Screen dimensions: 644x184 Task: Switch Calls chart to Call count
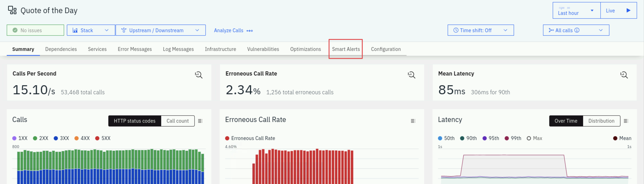pos(177,121)
